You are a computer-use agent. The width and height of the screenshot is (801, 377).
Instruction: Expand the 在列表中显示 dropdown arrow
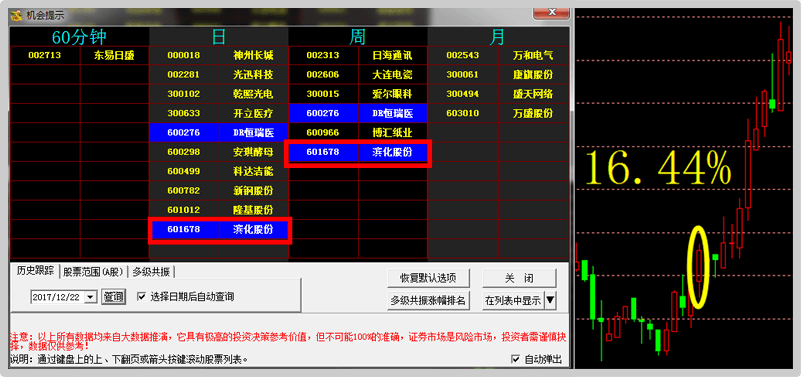point(550,300)
